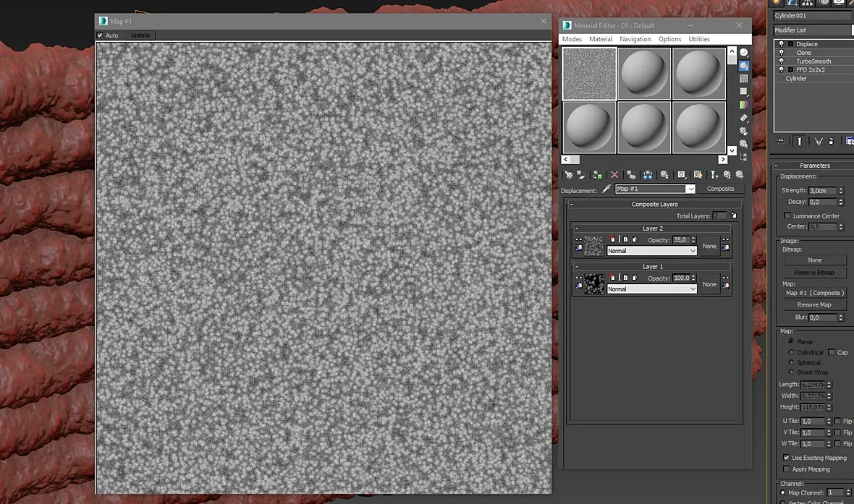Click the Material ID Channel icon

pos(681,175)
